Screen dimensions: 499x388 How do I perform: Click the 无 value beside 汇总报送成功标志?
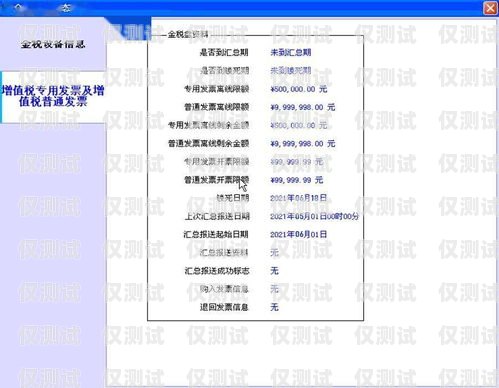[274, 271]
